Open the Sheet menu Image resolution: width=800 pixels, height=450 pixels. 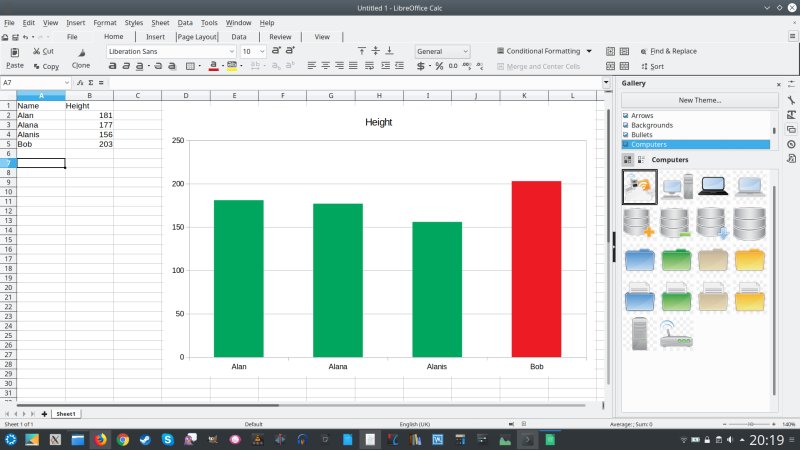(160, 22)
